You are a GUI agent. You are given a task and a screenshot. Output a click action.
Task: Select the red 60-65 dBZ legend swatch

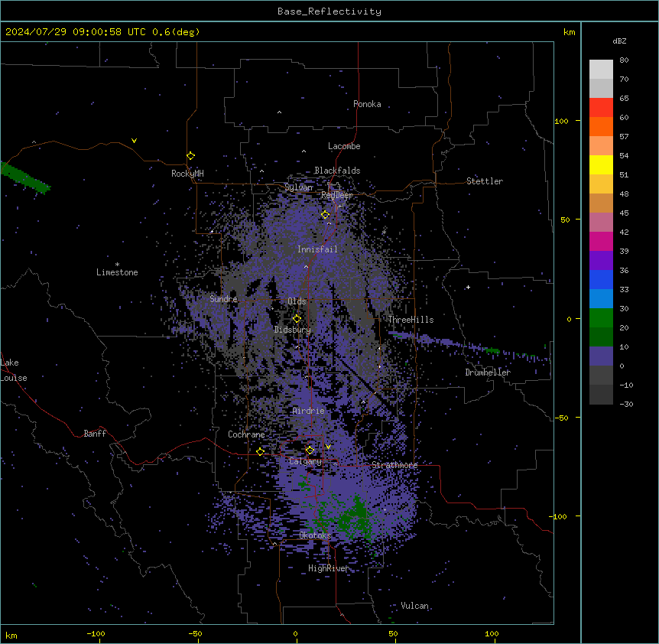pyautogui.click(x=601, y=108)
